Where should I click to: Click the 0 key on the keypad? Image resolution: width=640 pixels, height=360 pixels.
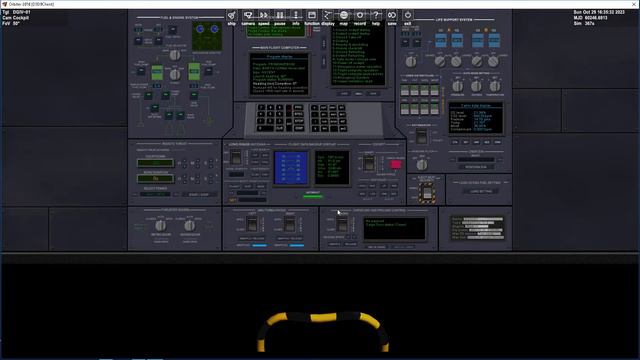(265, 128)
